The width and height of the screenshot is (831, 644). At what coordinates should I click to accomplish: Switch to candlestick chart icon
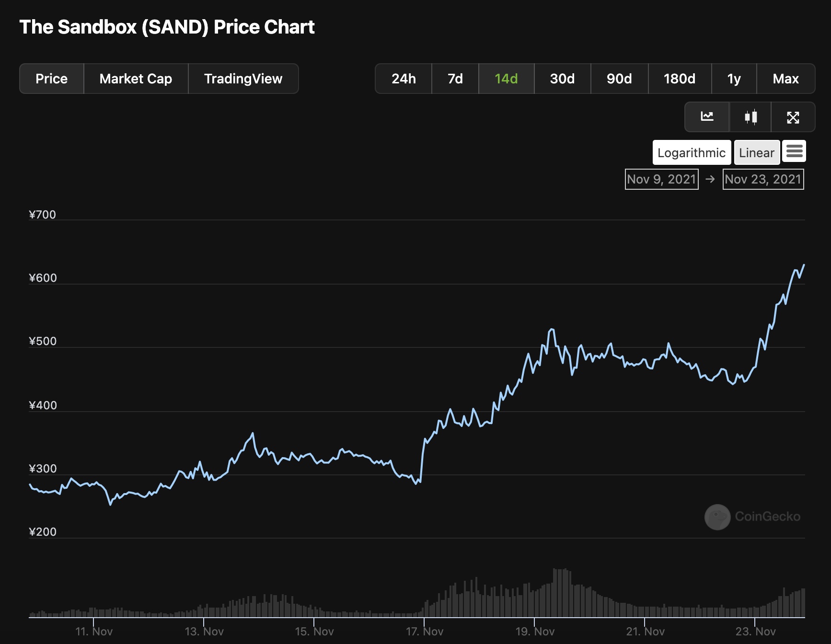point(750,117)
